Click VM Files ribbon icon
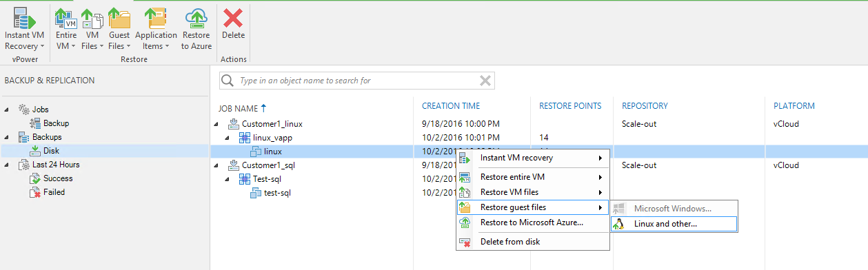Viewport: 868px width, 270px height. [x=92, y=19]
